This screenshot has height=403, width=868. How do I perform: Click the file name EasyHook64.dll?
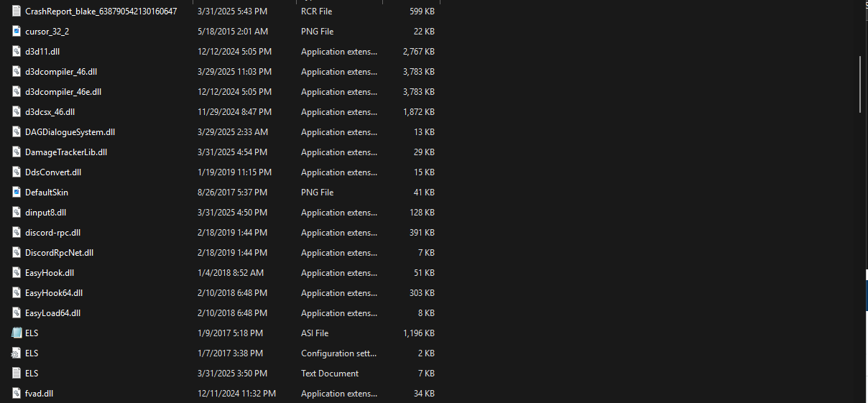[x=54, y=293]
